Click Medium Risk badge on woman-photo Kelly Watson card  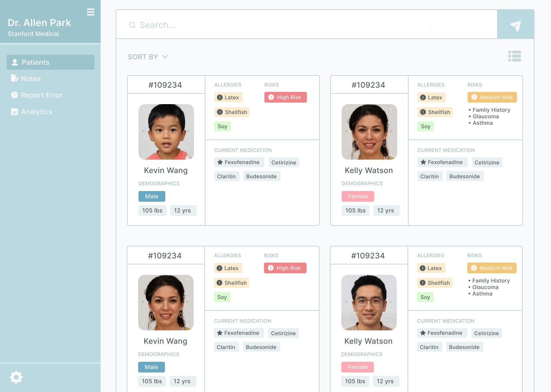(492, 97)
